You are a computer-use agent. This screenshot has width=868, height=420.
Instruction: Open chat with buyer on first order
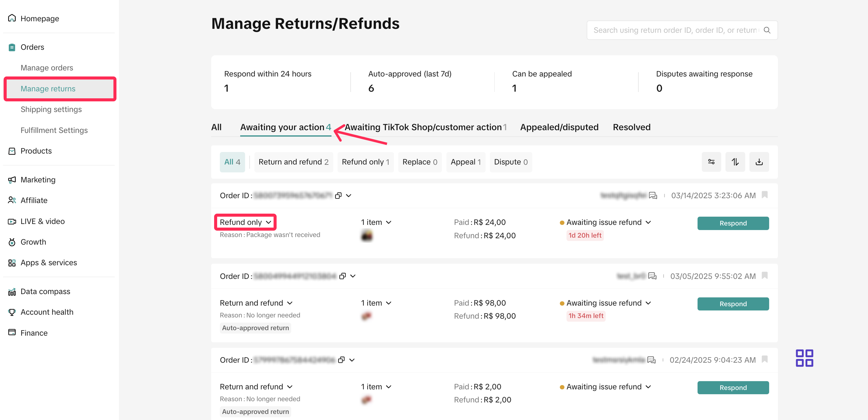tap(653, 195)
